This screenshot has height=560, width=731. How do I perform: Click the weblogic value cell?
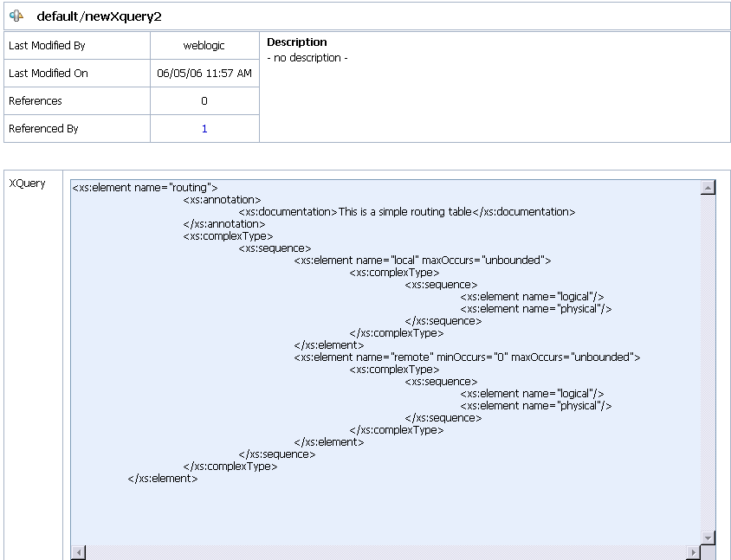coord(204,46)
